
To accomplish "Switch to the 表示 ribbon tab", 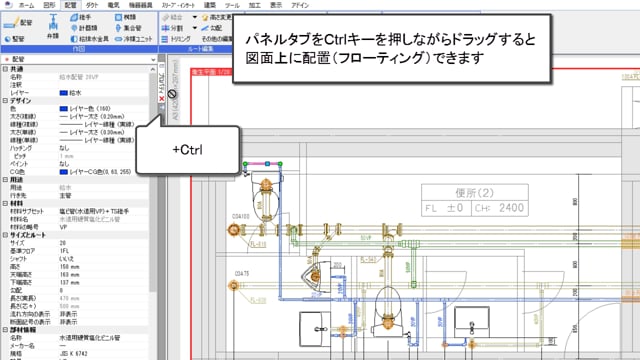I will click(276, 5).
